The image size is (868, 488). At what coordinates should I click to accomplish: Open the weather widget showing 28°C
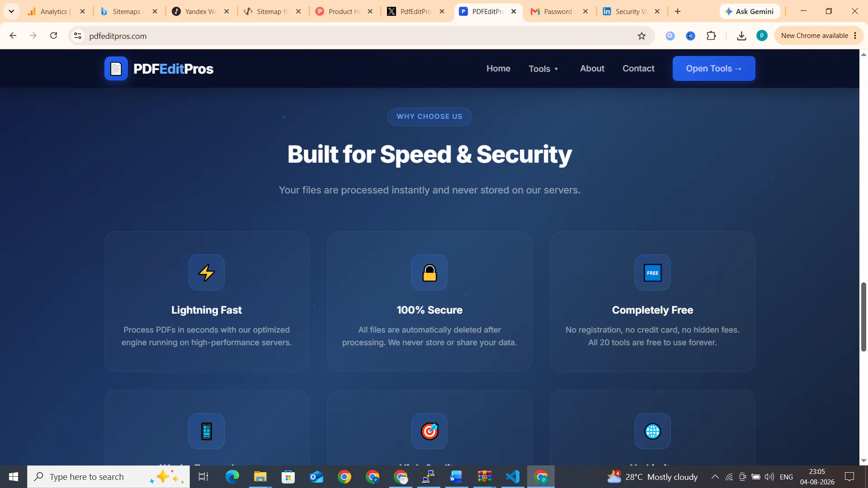click(x=653, y=477)
